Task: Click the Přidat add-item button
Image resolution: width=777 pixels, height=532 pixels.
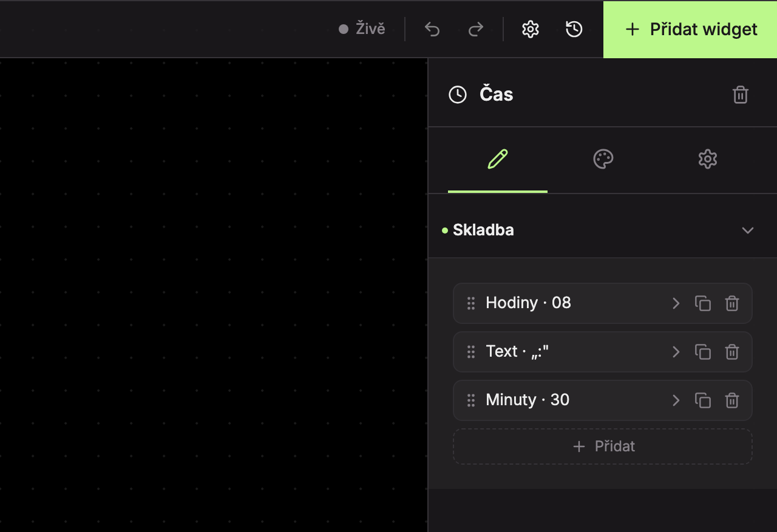Action: [x=603, y=446]
